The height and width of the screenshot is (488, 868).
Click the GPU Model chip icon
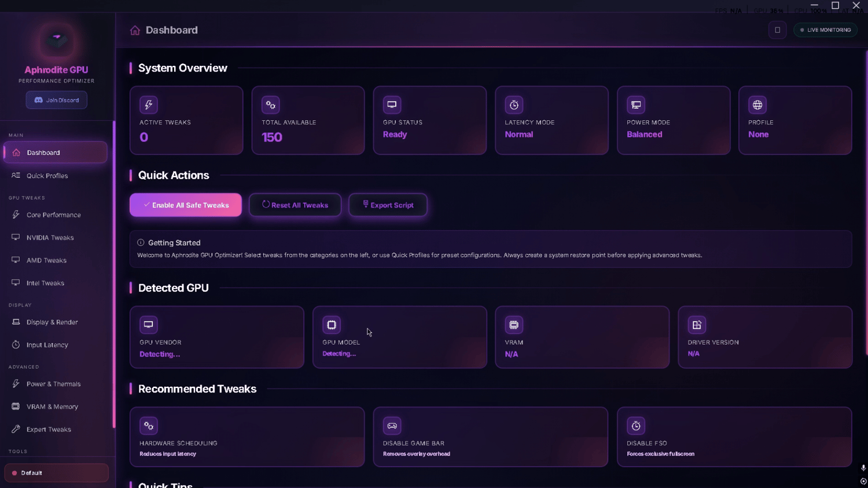332,324
